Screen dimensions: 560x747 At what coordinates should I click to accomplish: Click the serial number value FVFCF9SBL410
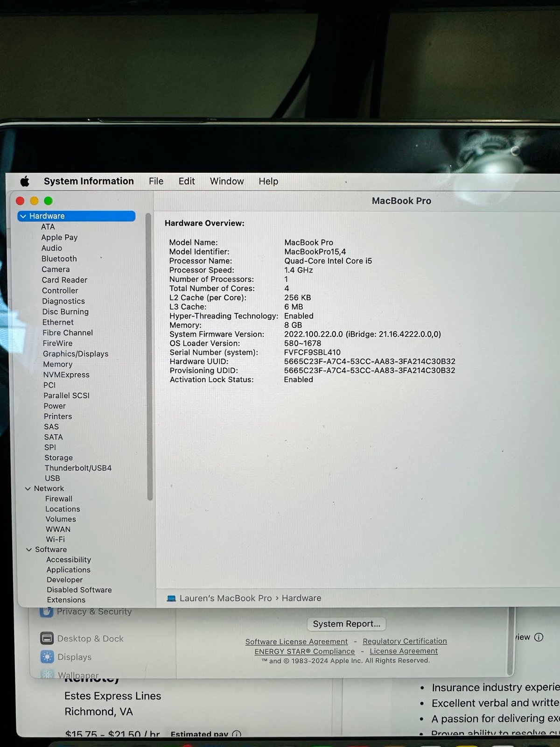[312, 352]
